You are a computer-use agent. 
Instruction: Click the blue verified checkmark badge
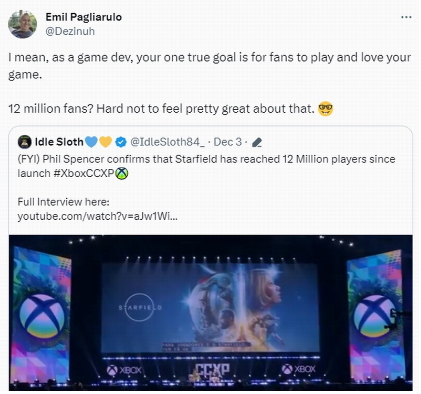[121, 142]
